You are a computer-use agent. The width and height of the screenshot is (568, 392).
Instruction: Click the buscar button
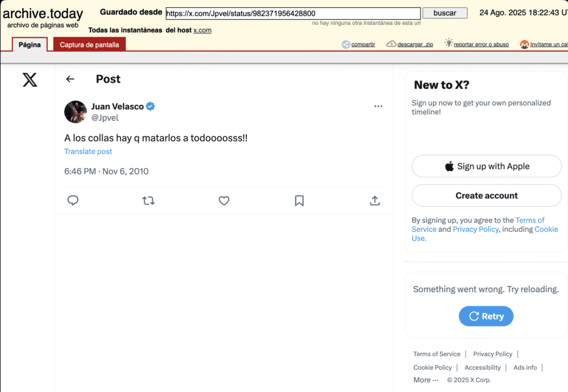tap(445, 13)
